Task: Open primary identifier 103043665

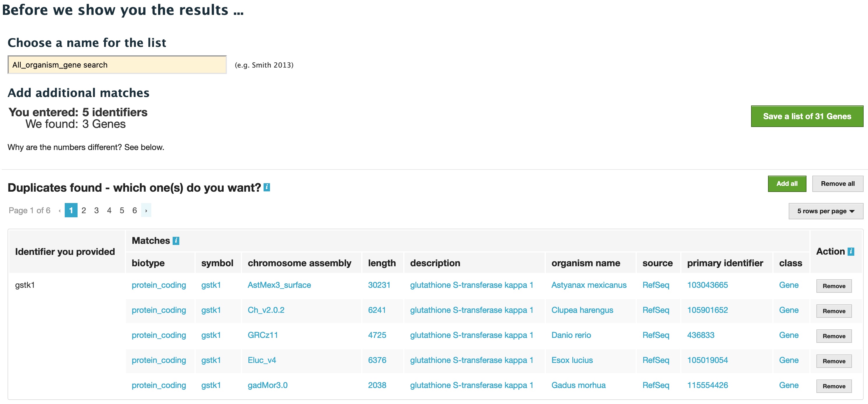Action: [707, 285]
